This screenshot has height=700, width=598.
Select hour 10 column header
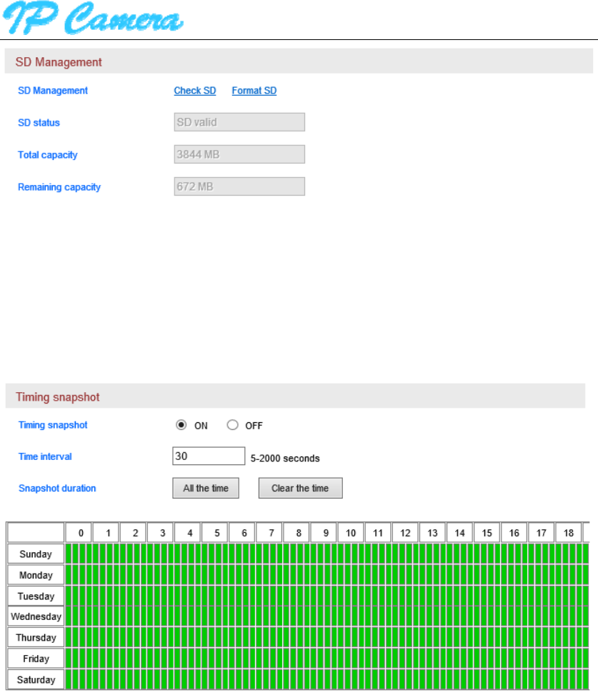click(x=351, y=533)
